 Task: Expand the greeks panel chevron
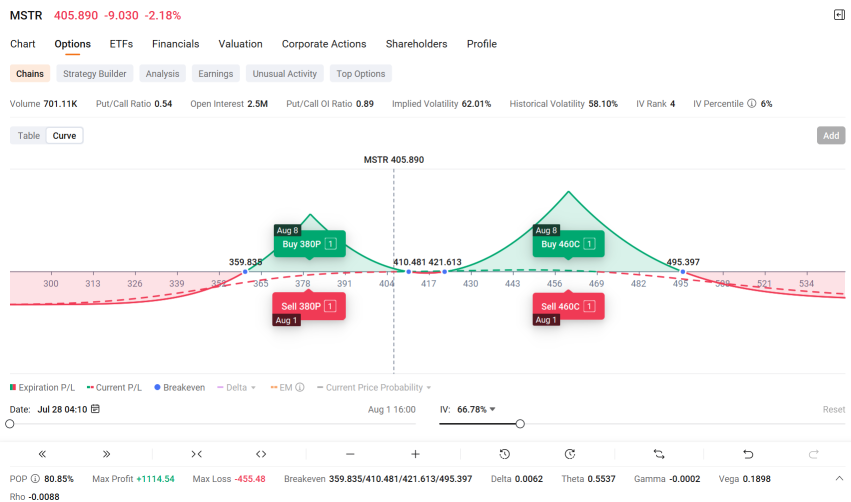(839, 478)
